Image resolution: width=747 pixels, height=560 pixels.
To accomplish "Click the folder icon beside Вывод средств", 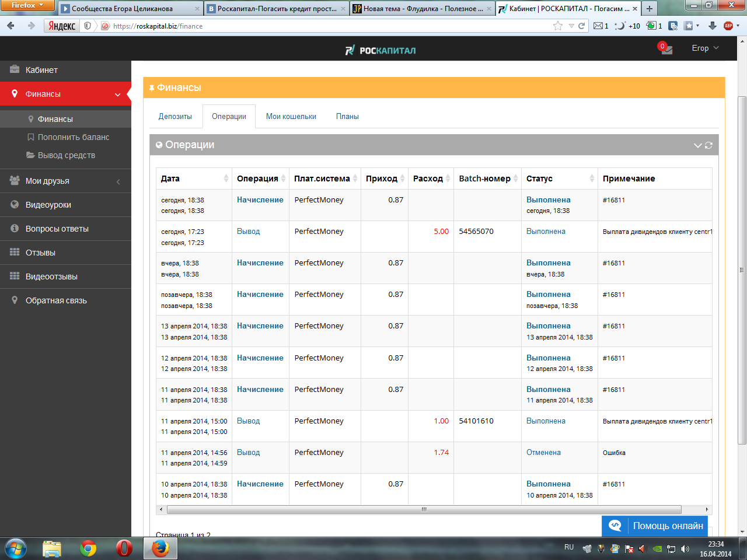I will [30, 155].
